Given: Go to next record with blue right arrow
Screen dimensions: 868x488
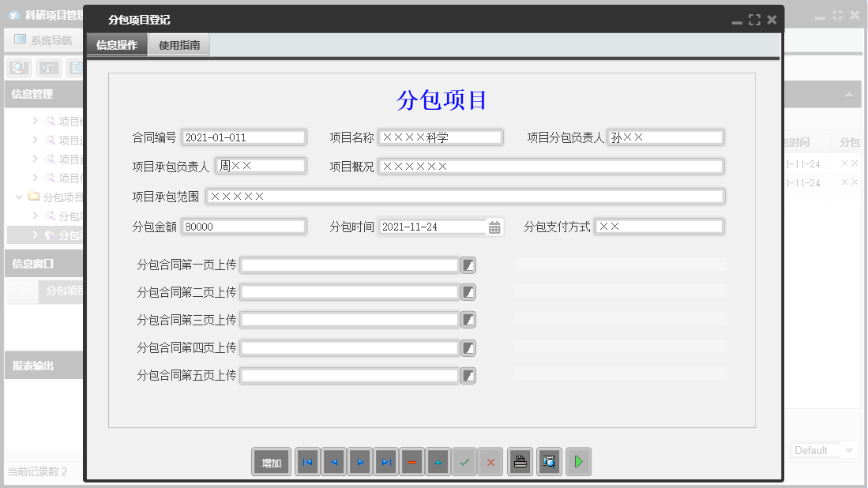Looking at the screenshot, I should point(359,462).
